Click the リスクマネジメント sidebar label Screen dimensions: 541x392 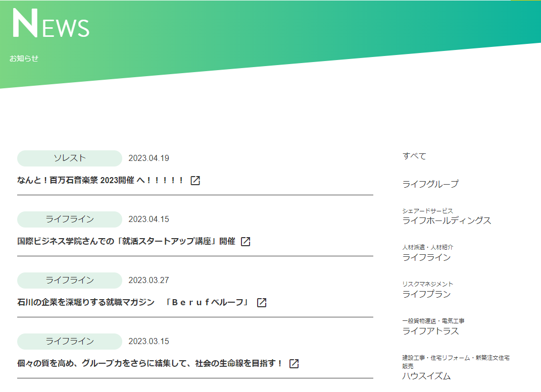(427, 284)
